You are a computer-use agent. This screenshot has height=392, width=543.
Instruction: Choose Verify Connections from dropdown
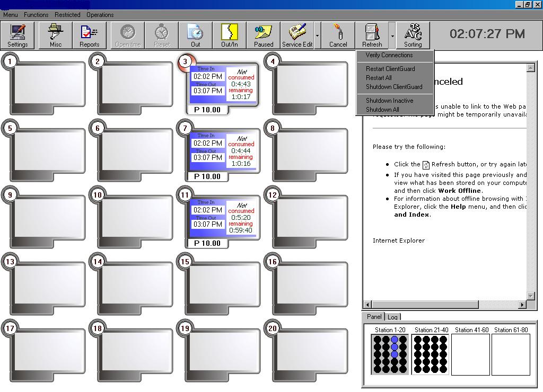395,55
